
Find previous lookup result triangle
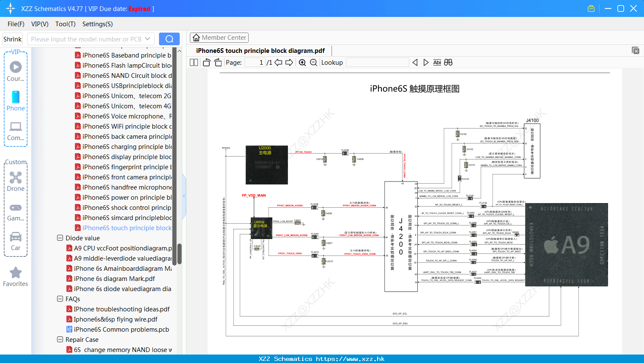point(415,62)
